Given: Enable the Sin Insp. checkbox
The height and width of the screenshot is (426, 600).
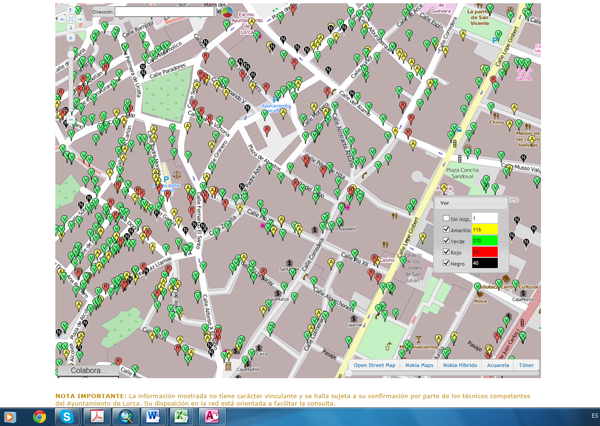Looking at the screenshot, I should point(447,218).
